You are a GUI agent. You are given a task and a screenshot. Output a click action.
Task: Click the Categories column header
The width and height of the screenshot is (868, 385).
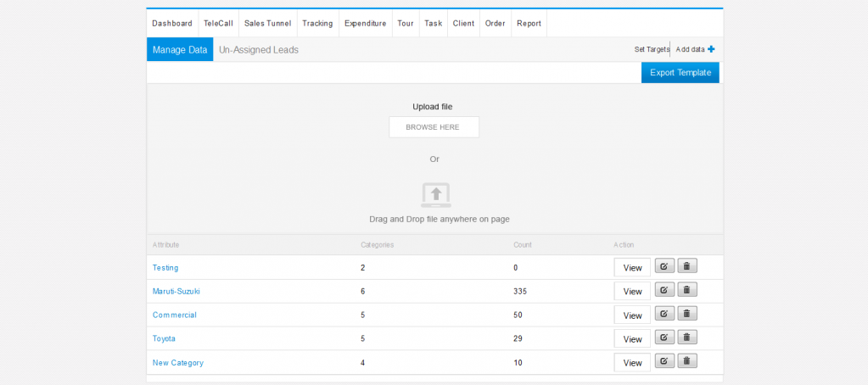point(378,244)
